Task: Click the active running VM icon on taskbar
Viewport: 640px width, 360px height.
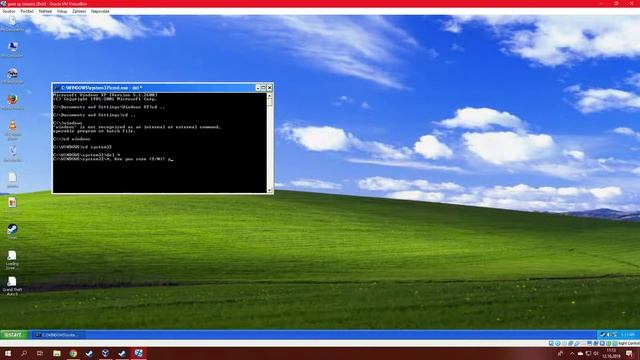Action: [x=139, y=353]
